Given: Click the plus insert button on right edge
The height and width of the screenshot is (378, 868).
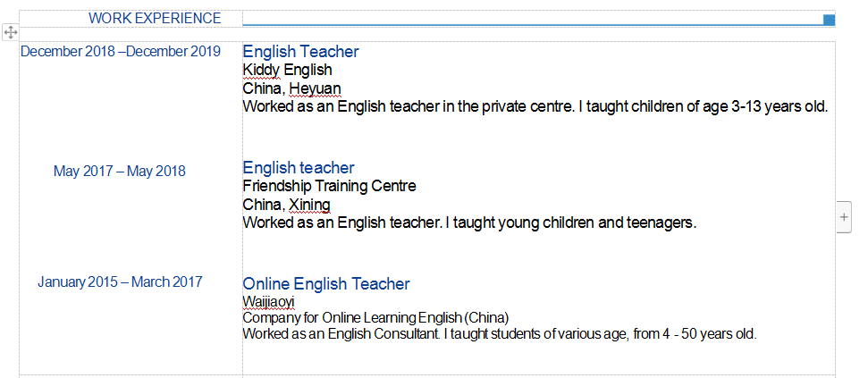Looking at the screenshot, I should [x=844, y=217].
